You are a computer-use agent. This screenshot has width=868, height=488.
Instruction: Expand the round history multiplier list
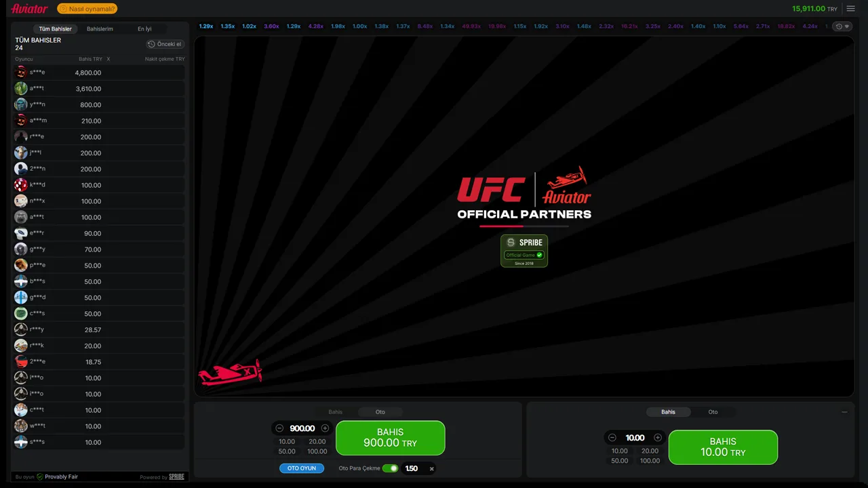pyautogui.click(x=843, y=26)
